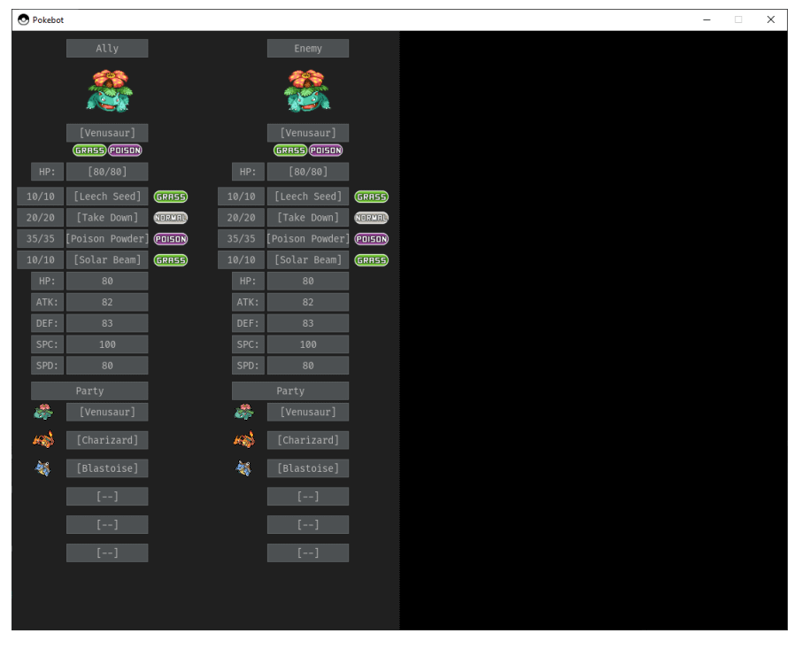Click Enemy party Blastoise icon
The image size is (802, 672).
pyautogui.click(x=244, y=468)
